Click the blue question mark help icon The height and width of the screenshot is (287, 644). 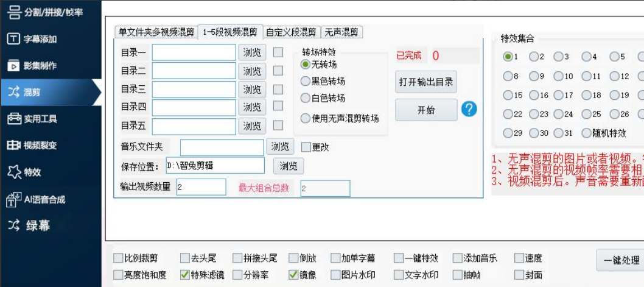(x=469, y=110)
